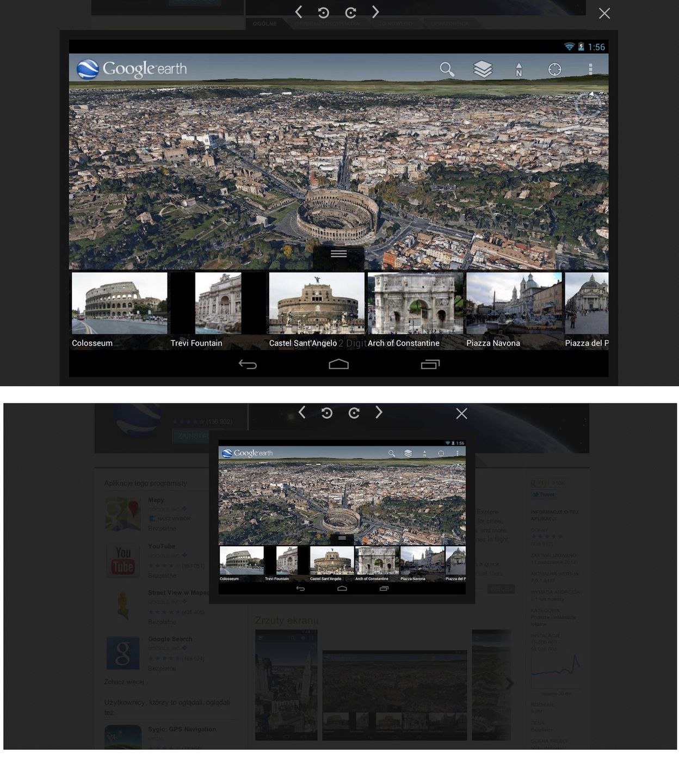Open the landscape screenshot under Zrzuty ekranu

tap(394, 695)
